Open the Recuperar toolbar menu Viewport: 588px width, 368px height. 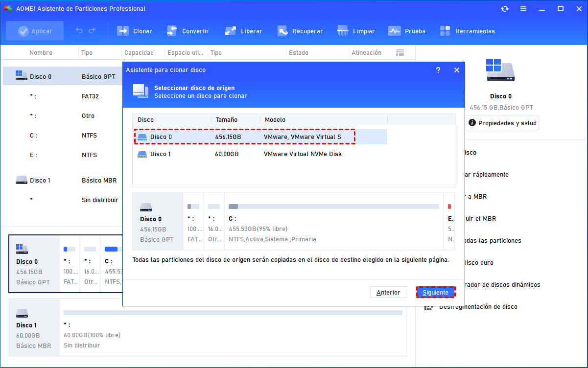pos(301,31)
